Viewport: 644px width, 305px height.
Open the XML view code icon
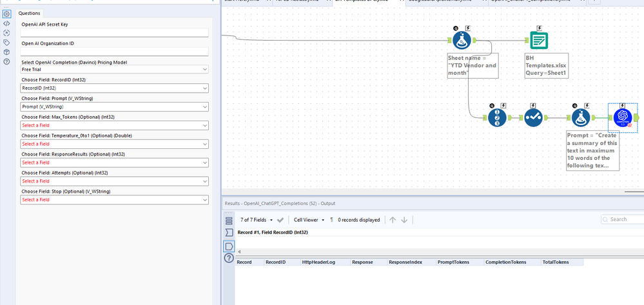pos(6,23)
